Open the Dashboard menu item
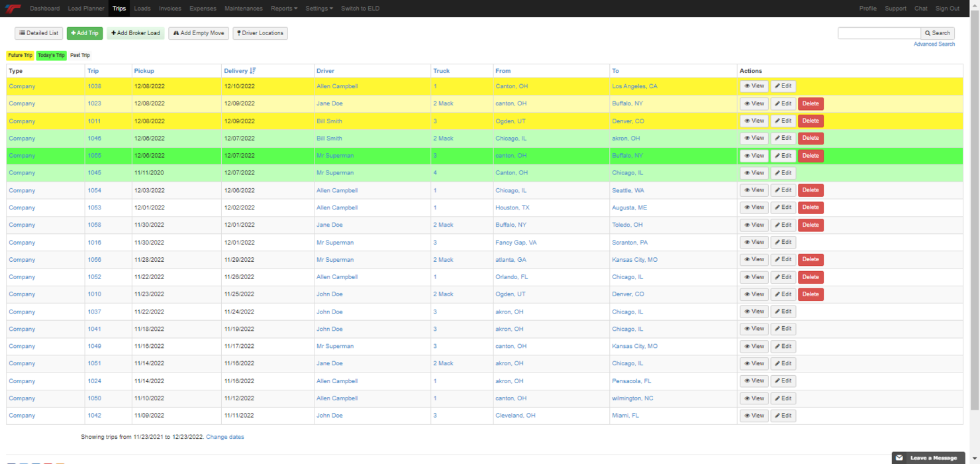980x464 pixels. point(45,9)
